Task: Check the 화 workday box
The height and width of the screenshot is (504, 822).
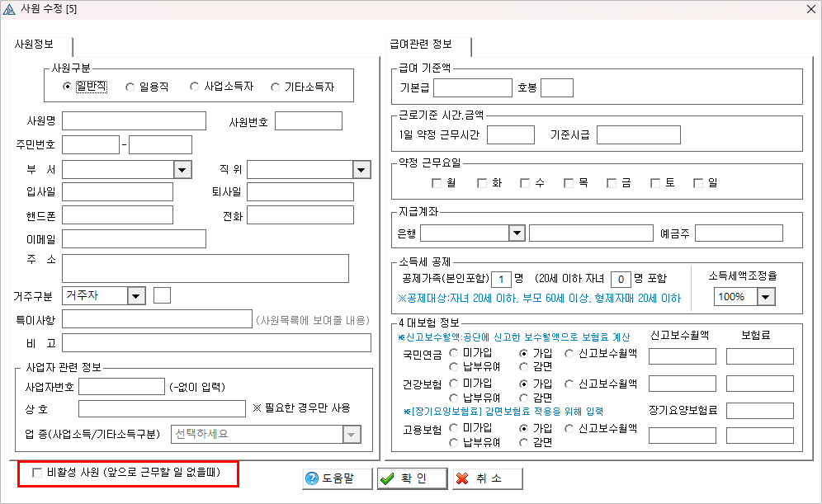Action: (482, 183)
